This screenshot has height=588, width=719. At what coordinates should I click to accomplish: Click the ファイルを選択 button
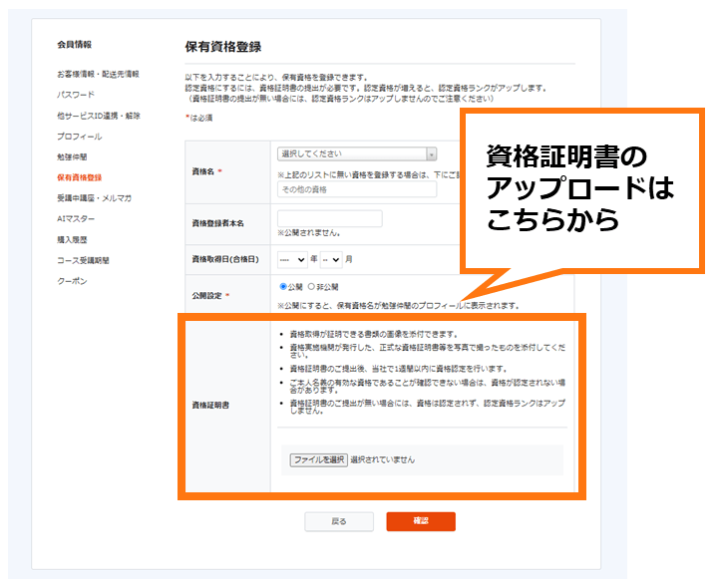click(x=319, y=459)
